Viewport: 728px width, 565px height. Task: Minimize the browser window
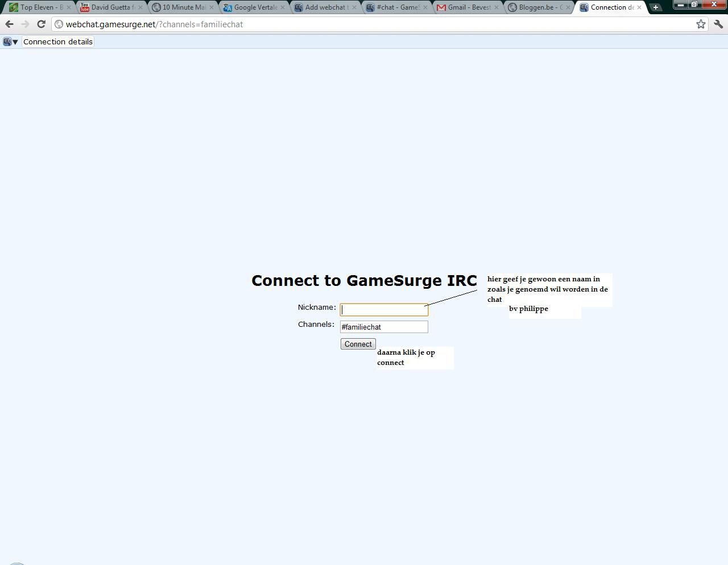(x=681, y=5)
